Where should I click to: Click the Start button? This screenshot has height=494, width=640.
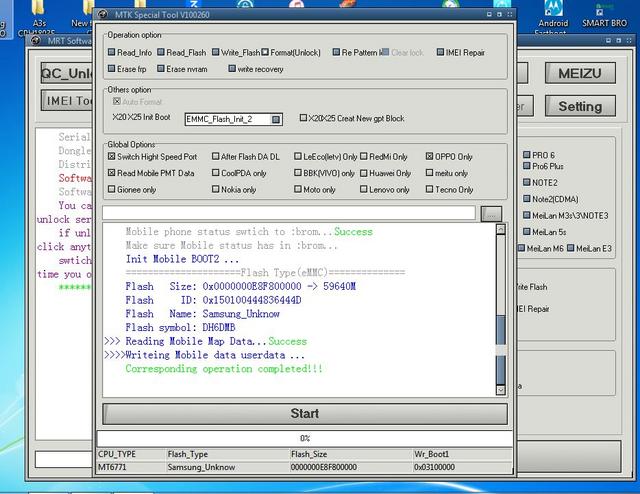(305, 414)
